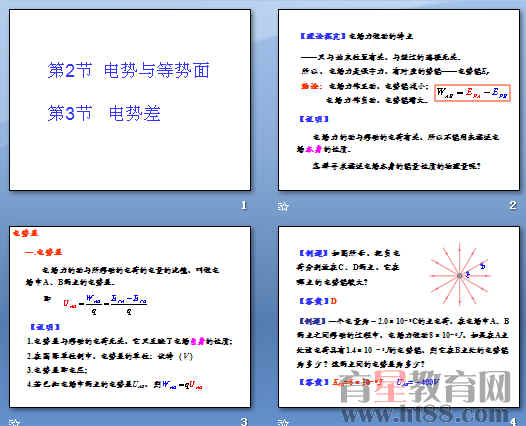Click the animation star icon under slide 3
Viewport: 526px width, 426px height.
tap(14, 421)
